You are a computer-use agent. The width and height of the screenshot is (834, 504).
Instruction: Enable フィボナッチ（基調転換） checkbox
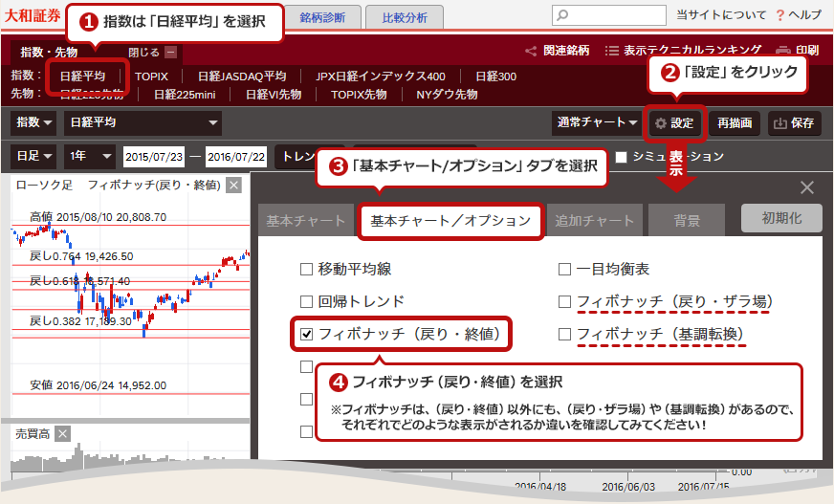[x=565, y=335]
